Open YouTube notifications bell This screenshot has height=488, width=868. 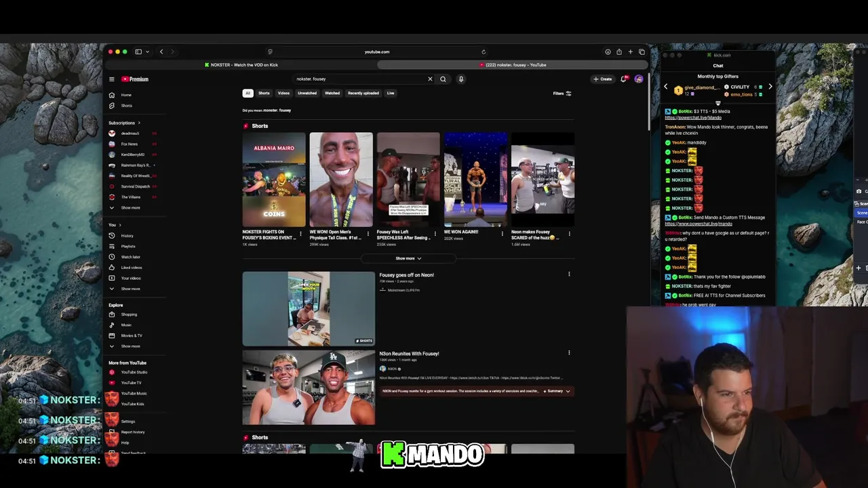(x=624, y=79)
